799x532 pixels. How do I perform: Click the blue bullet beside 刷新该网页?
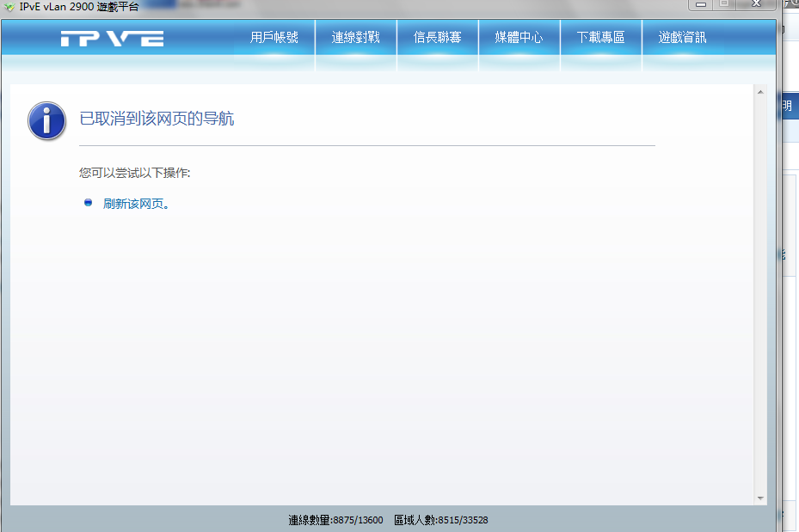pyautogui.click(x=88, y=203)
